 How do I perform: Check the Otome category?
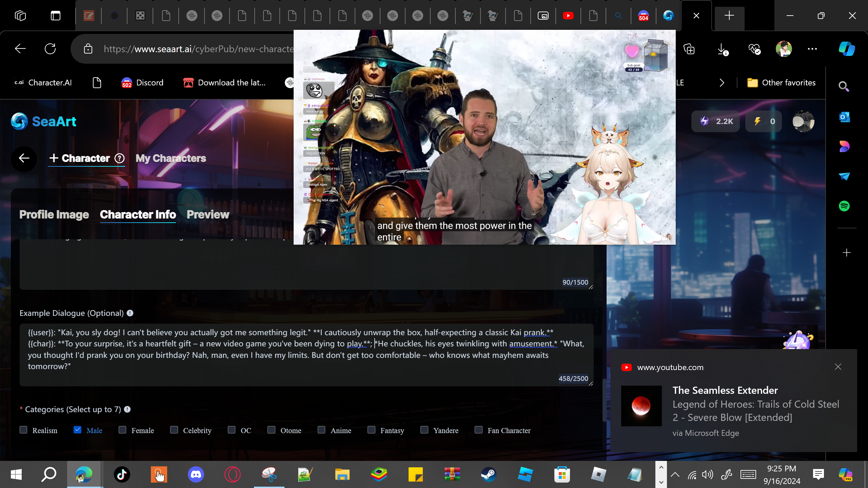click(271, 430)
